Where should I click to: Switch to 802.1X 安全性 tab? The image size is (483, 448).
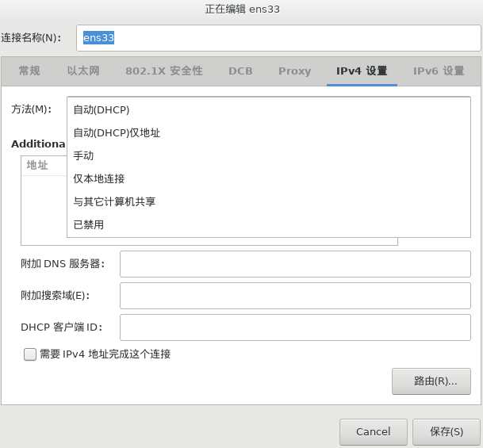pos(164,71)
